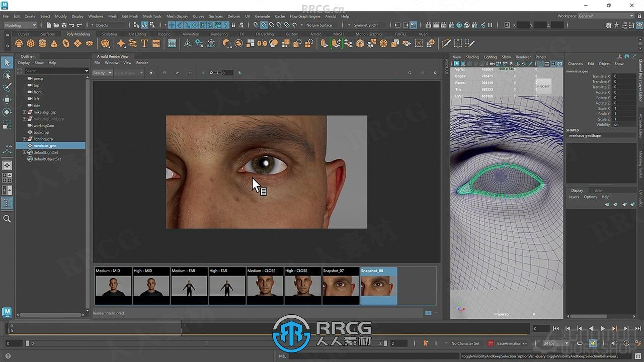Viewport: 644px width, 362px height.
Task: Toggle select by component type icon
Action: pos(152,25)
